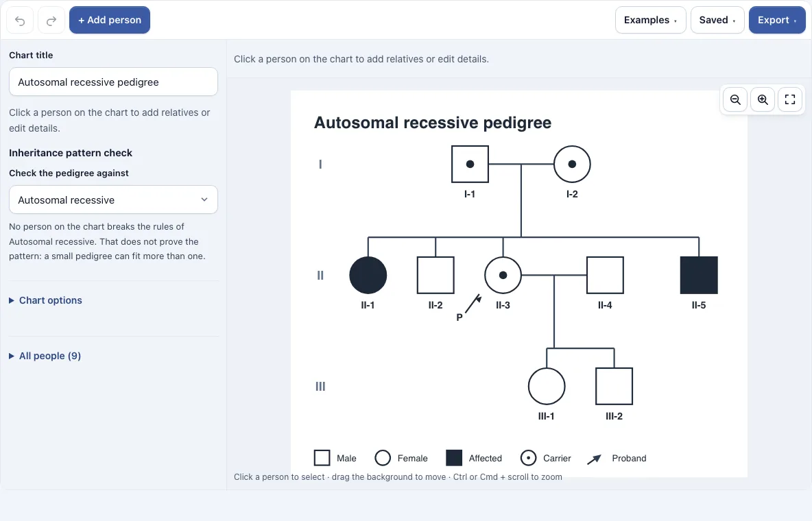Image resolution: width=812 pixels, height=521 pixels.
Task: Select unaffected male II-2 square
Action: click(x=435, y=275)
